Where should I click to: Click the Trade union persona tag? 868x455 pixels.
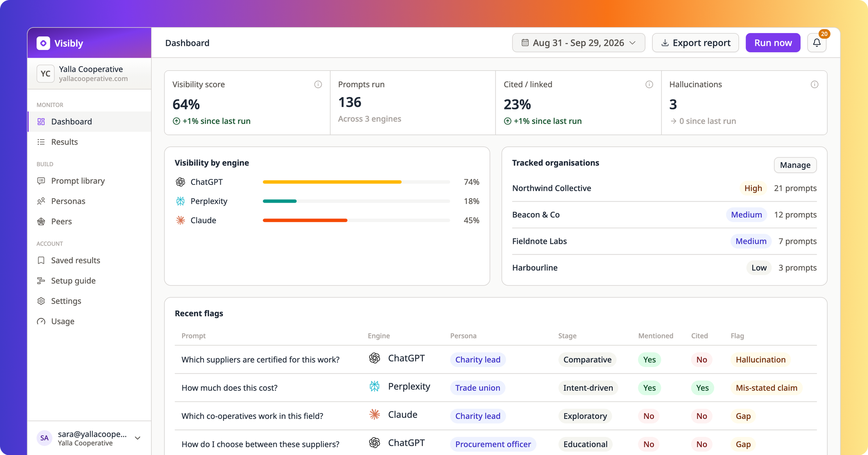coord(478,388)
